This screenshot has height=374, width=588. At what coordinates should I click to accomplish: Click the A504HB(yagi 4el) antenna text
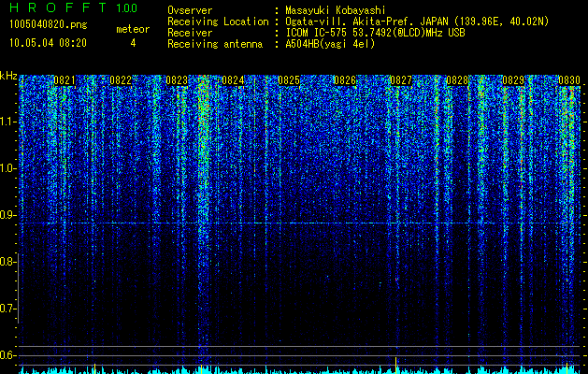(x=330, y=44)
